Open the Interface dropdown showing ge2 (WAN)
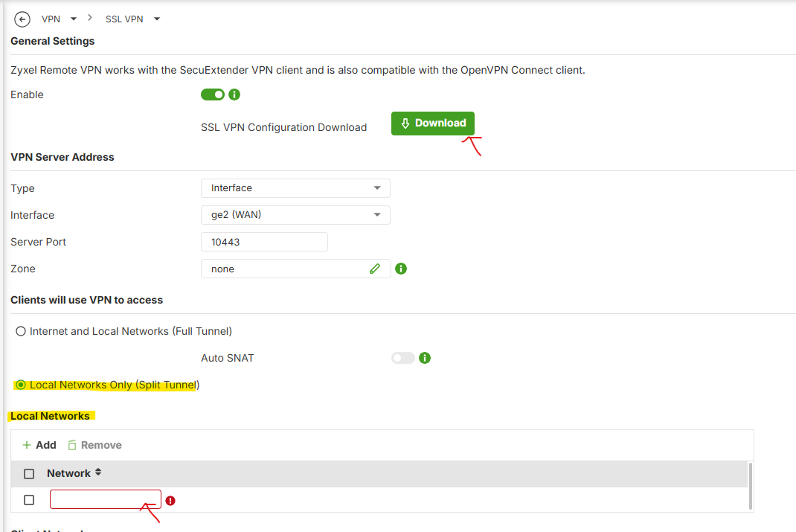This screenshot has height=532, width=796. [x=295, y=215]
